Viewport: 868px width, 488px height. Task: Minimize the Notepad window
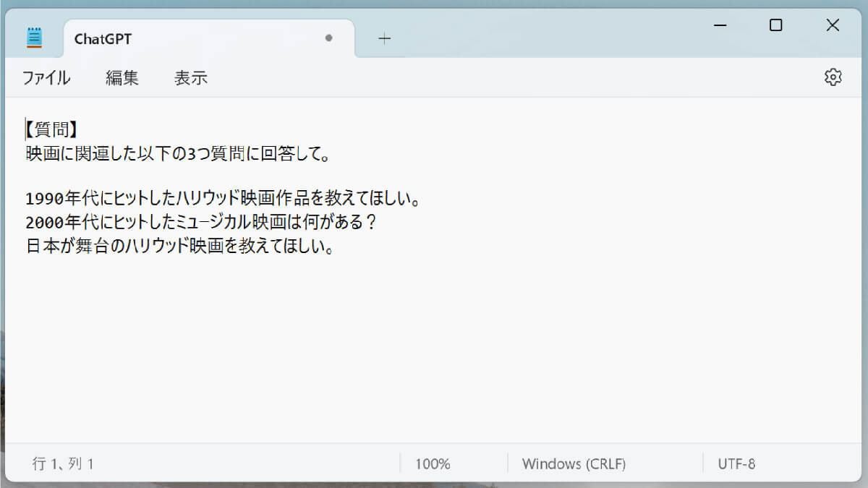point(720,25)
